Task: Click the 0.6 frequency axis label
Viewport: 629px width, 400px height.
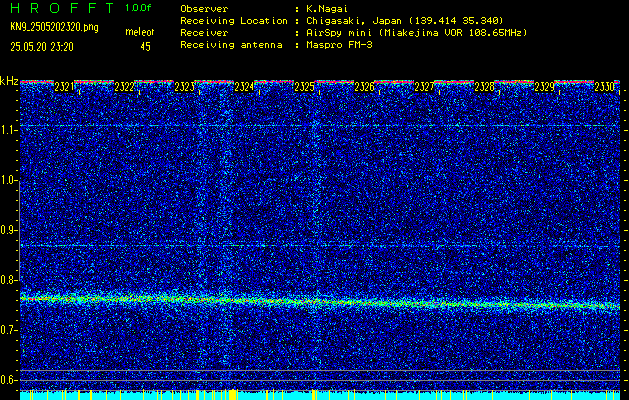Action: point(9,380)
